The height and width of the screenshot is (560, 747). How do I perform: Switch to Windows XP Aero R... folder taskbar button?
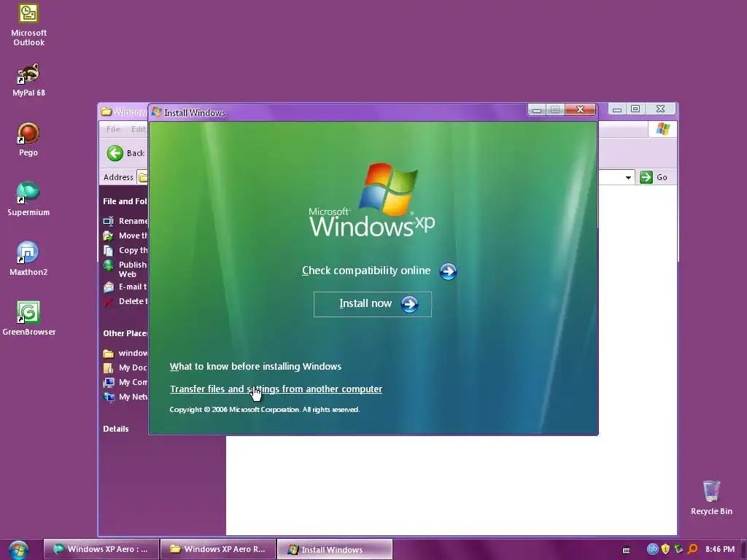218,549
